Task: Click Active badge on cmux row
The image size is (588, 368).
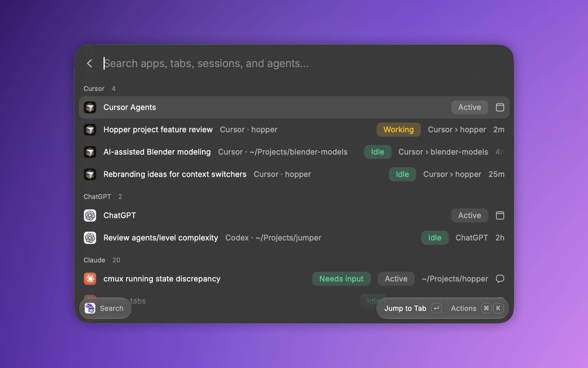Action: click(x=396, y=279)
